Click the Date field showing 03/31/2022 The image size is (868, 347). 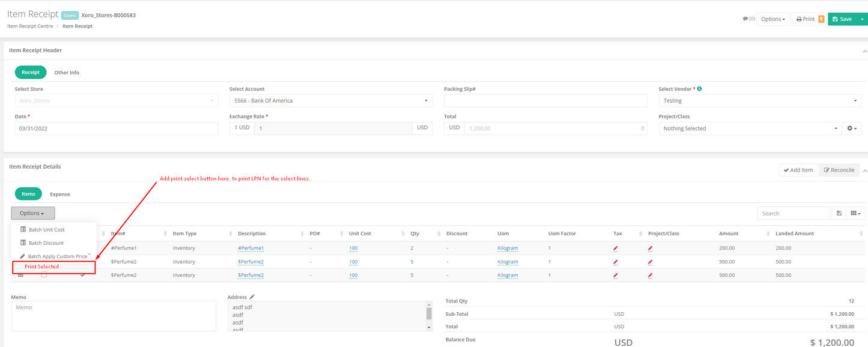[x=117, y=128]
